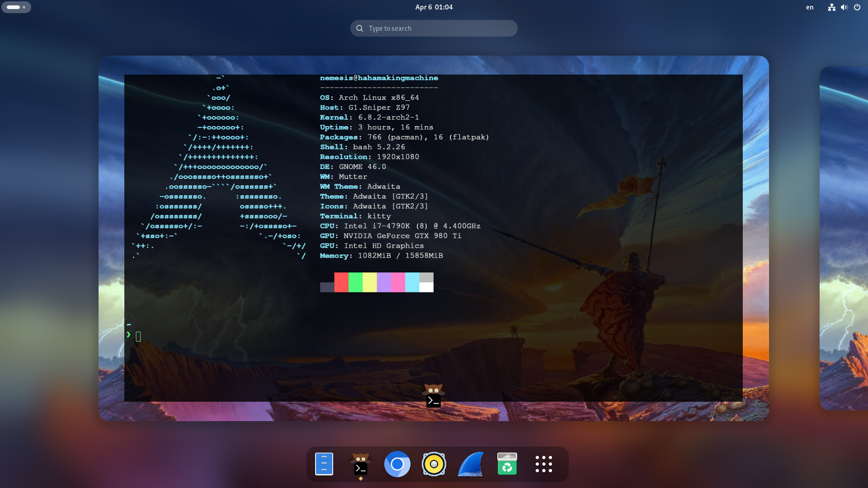Viewport: 868px width, 488px height.
Task: Click the red color block in neofetch palette
Action: pos(341,282)
